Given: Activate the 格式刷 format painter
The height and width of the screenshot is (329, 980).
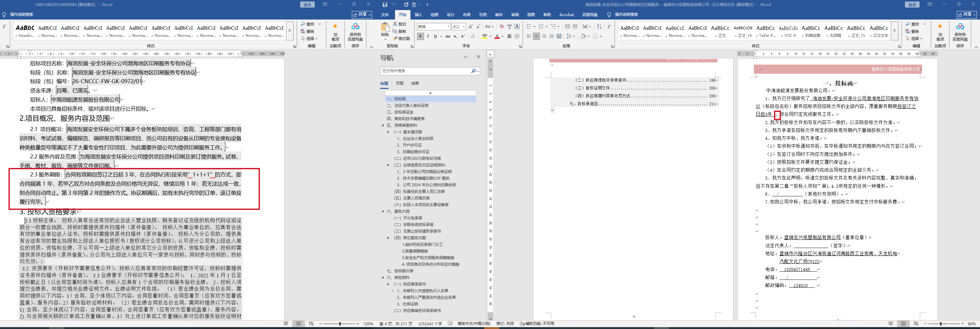Looking at the screenshot, I should tap(401, 38).
